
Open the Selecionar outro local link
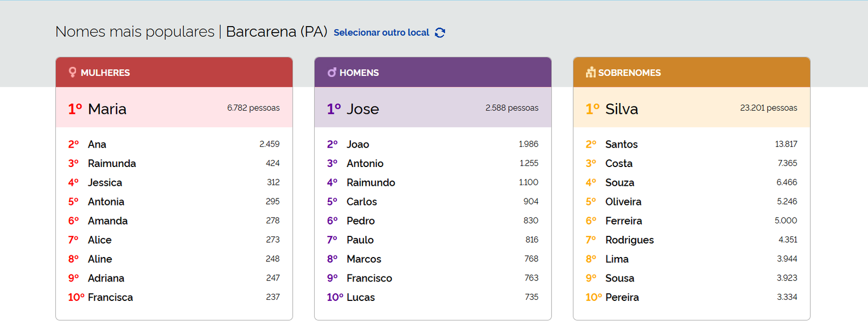pos(381,33)
